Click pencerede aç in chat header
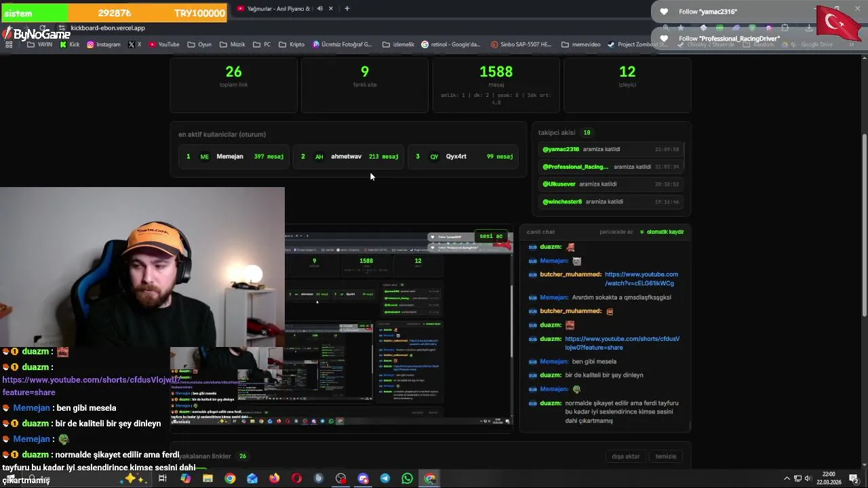Viewport: 868px width, 488px height. [x=616, y=232]
